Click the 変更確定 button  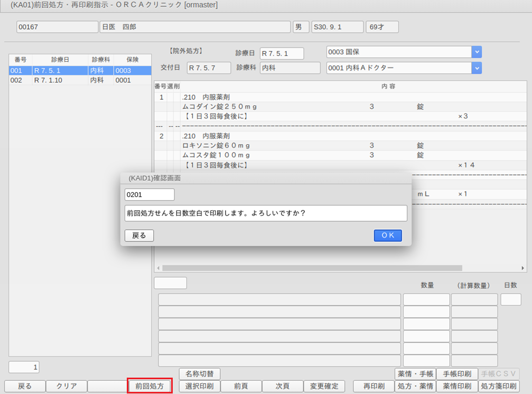coord(324,386)
